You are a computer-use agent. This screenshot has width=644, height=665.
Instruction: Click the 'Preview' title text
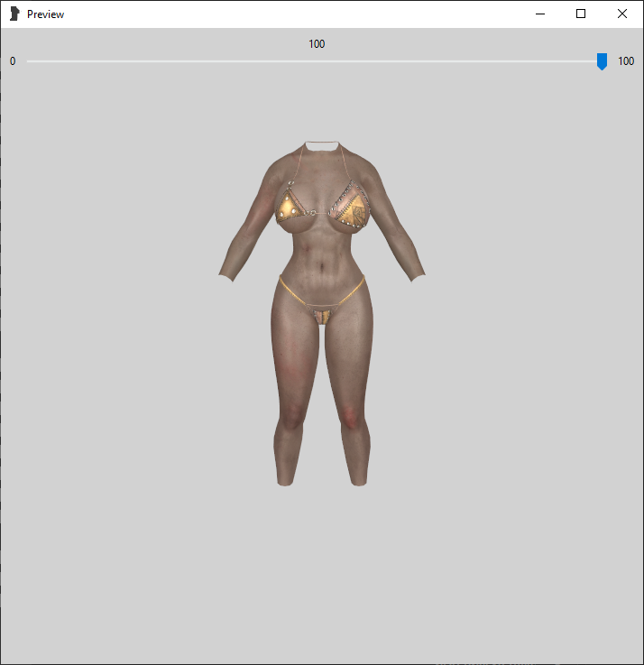click(x=45, y=14)
